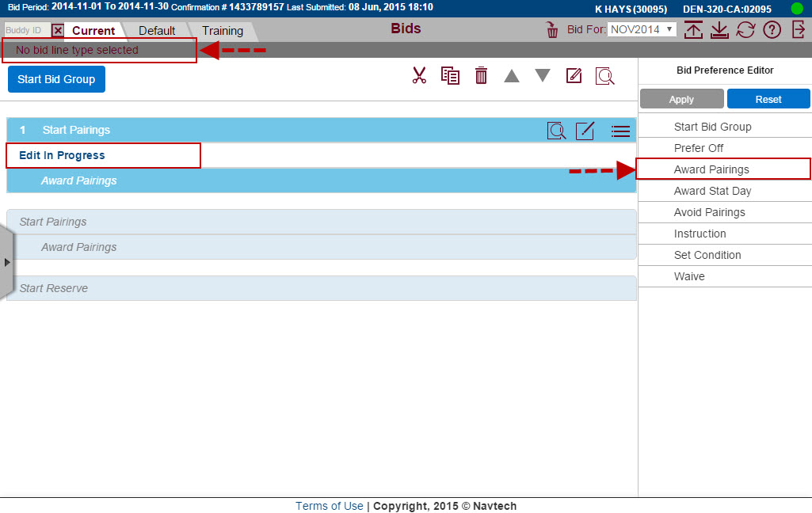
Task: Click the trash can delete icon in toolbar
Action: click(x=481, y=76)
